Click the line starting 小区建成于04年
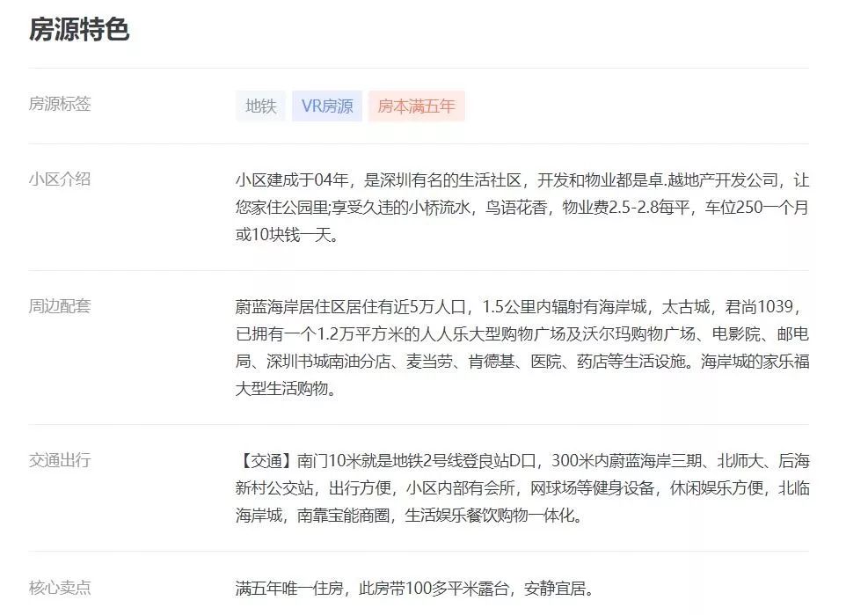The image size is (868, 615). tap(522, 180)
